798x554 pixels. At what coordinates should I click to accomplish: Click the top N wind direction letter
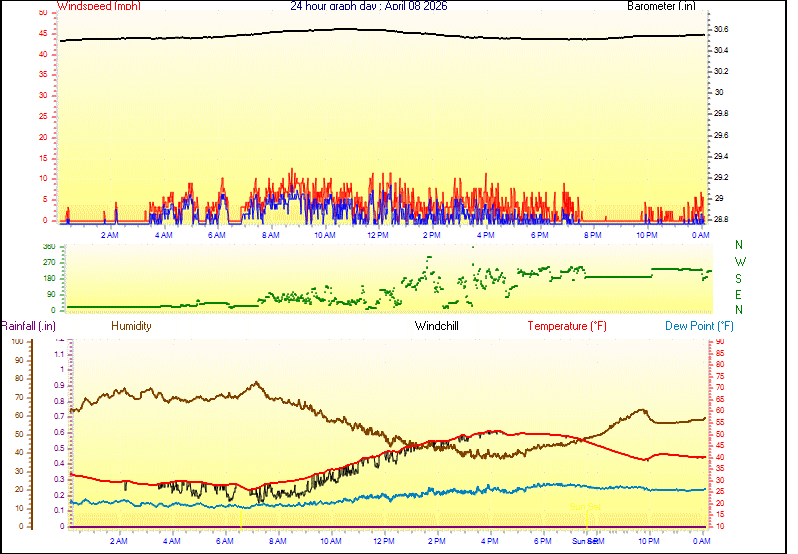[739, 245]
